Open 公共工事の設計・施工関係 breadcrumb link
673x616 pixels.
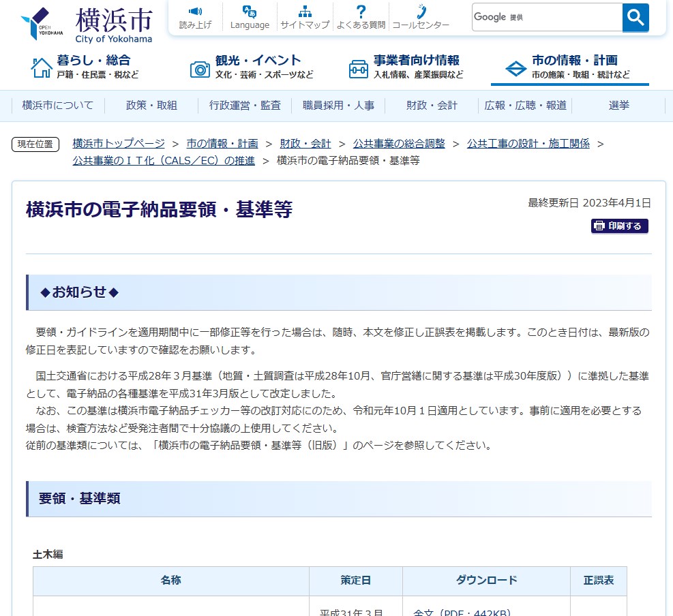click(x=528, y=144)
